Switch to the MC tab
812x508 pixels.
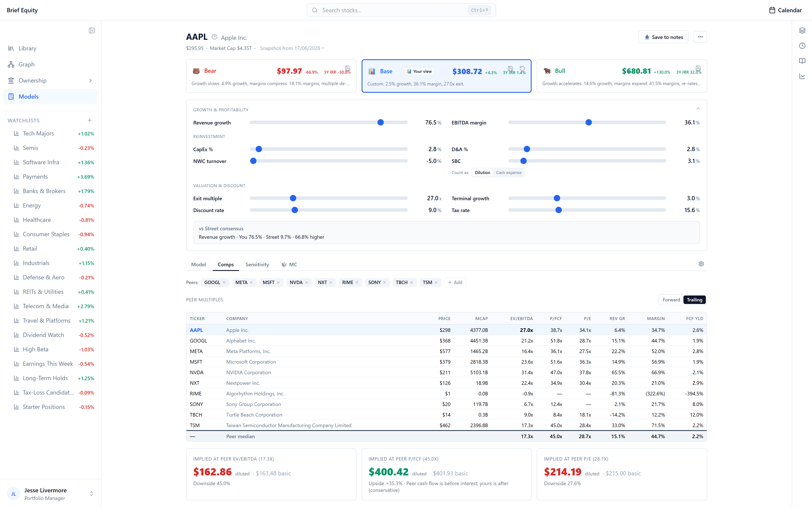[289, 265]
